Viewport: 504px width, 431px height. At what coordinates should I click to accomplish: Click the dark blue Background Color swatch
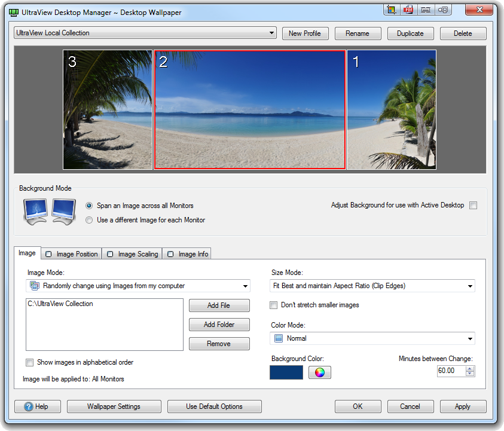coord(286,372)
